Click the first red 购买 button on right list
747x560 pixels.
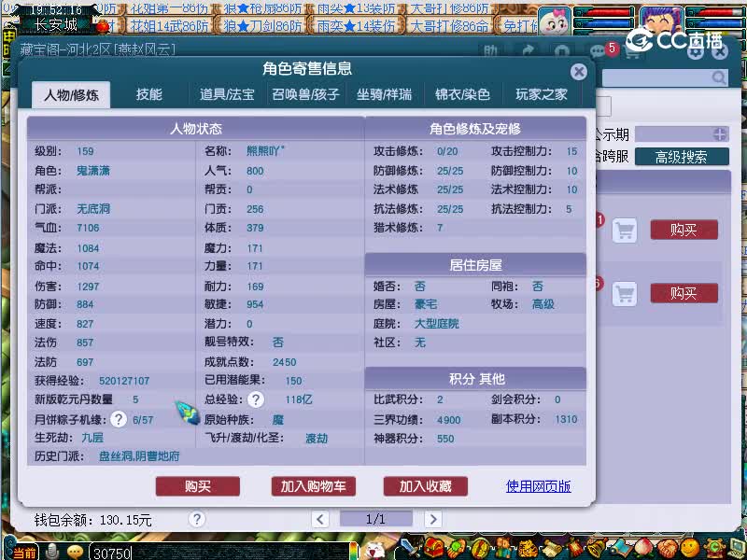coord(684,230)
